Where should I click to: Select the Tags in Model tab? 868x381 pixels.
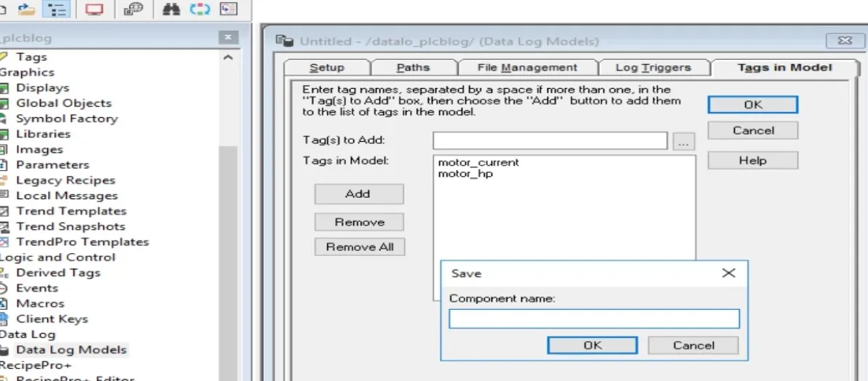coord(784,68)
